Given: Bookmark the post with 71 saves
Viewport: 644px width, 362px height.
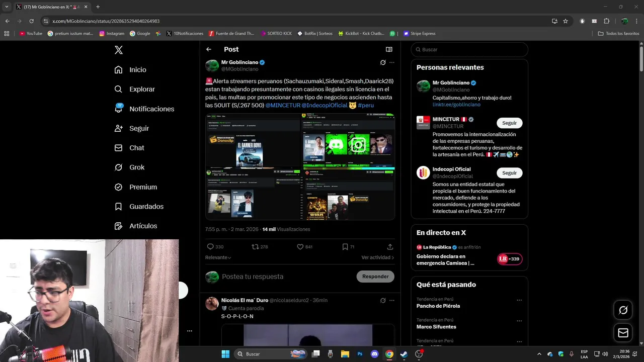Looking at the screenshot, I should point(345,247).
